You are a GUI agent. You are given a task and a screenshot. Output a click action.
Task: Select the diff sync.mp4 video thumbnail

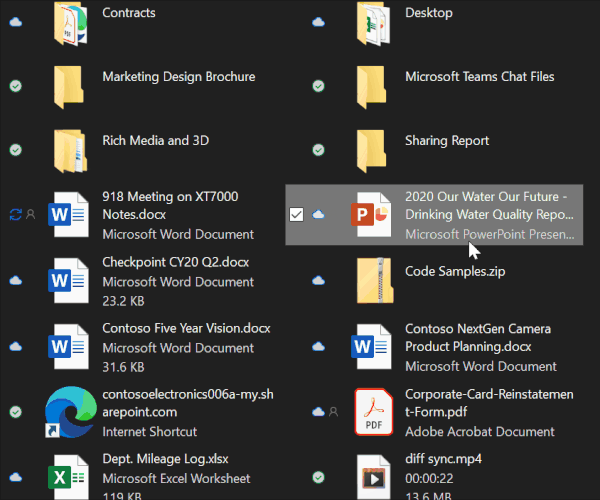[372, 476]
